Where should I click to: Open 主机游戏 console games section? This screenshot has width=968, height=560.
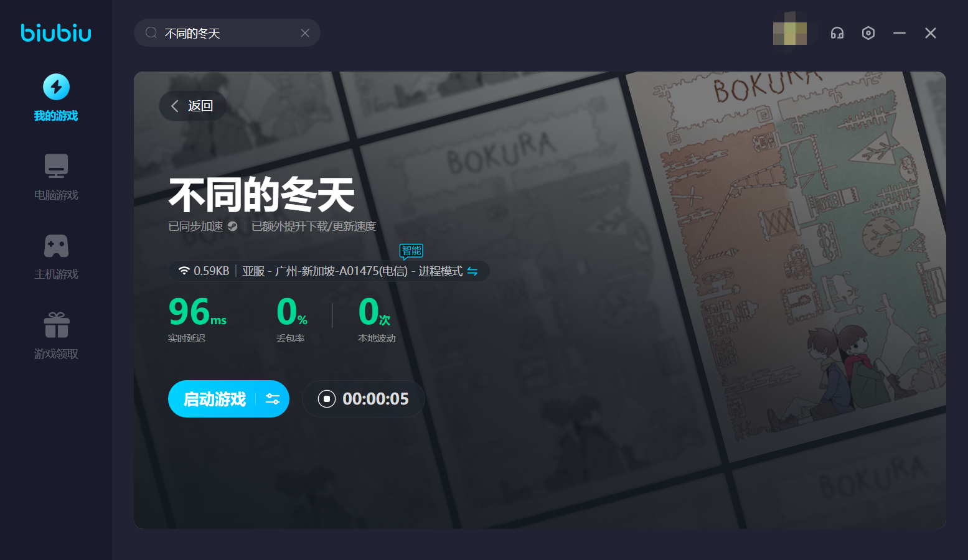56,256
